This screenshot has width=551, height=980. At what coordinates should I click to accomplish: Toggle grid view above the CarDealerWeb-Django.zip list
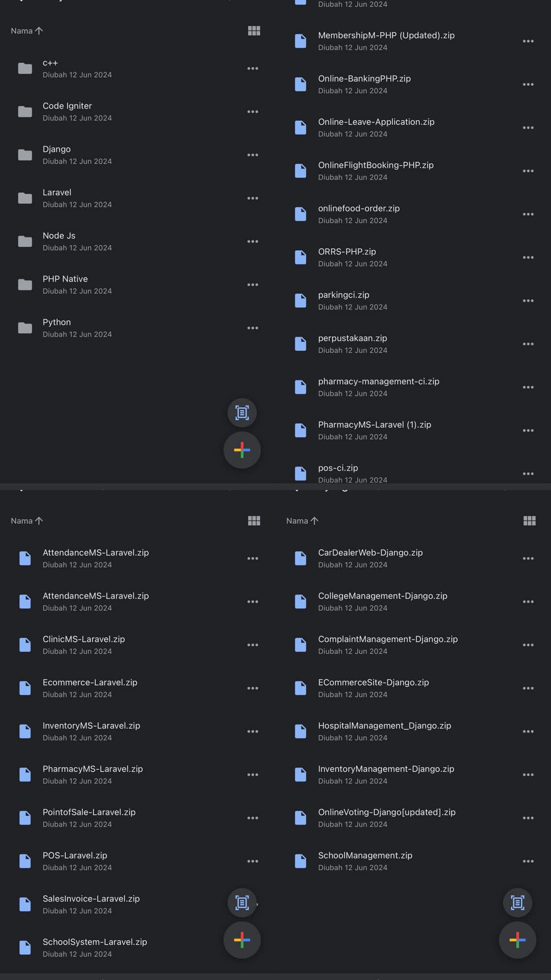[529, 521]
